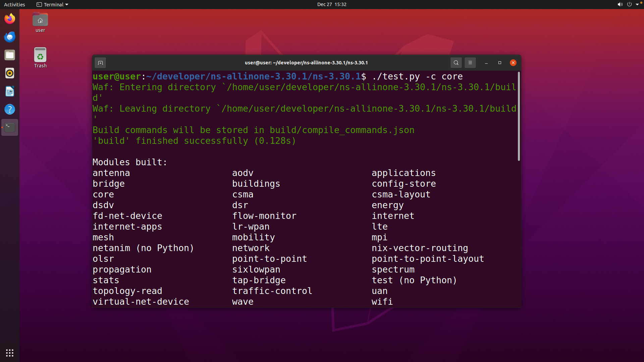
Task: Click the 'lte' module name
Action: pos(380,227)
